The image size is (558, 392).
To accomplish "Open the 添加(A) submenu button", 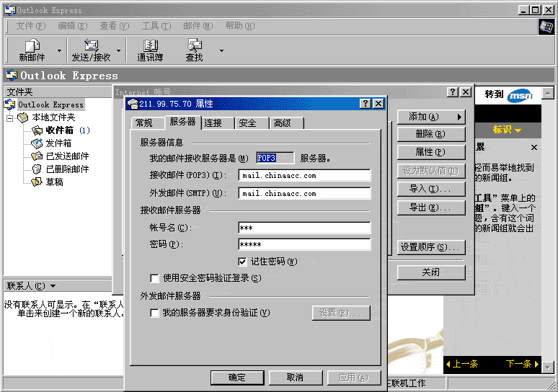I will point(431,117).
